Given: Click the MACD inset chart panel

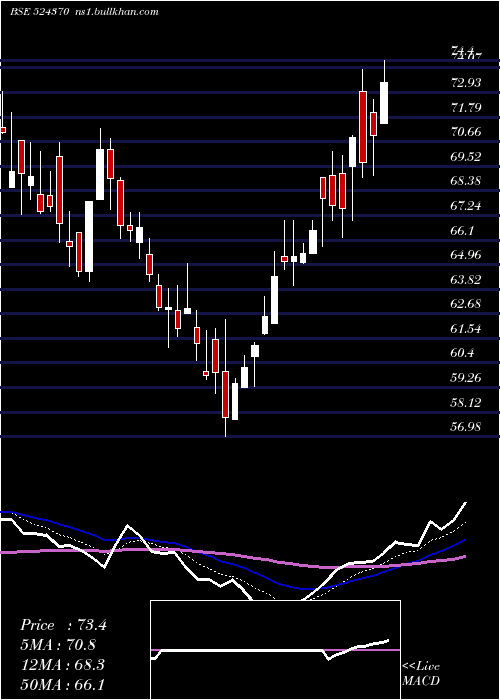Looking at the screenshot, I should click(x=275, y=650).
